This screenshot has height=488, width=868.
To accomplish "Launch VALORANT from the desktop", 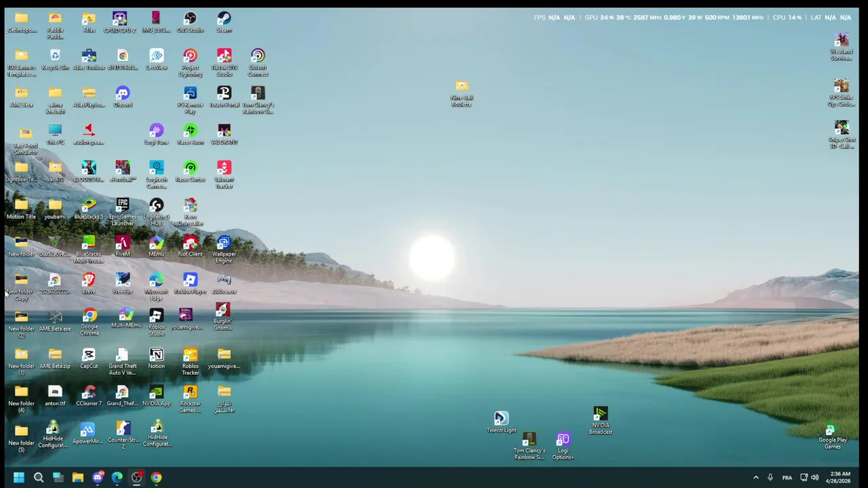I will [224, 134].
